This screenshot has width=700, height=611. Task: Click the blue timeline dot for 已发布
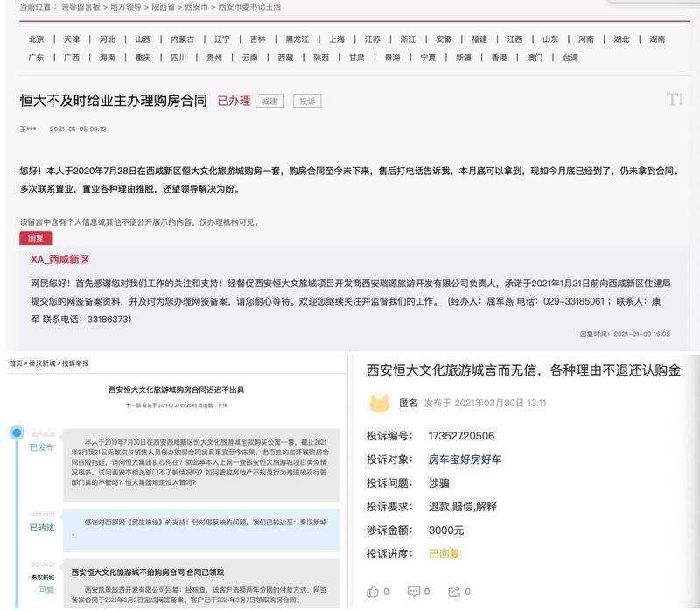click(17, 432)
